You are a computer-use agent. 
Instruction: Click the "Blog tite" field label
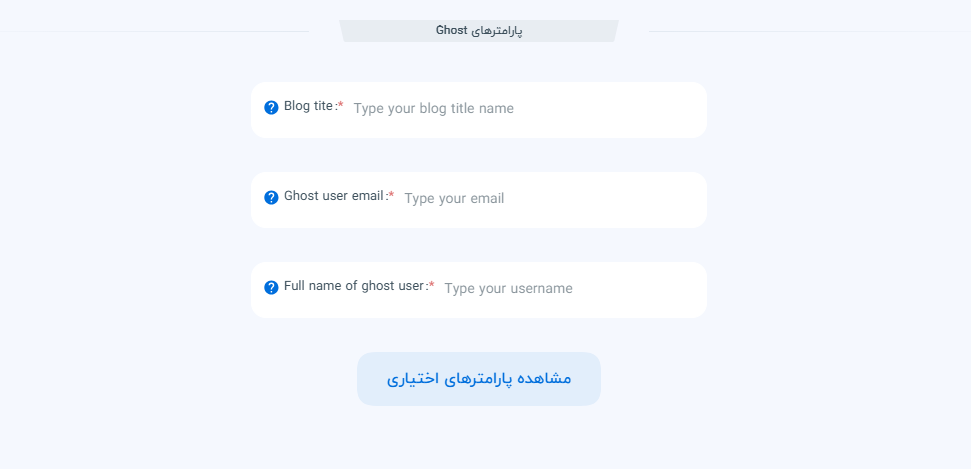(308, 106)
